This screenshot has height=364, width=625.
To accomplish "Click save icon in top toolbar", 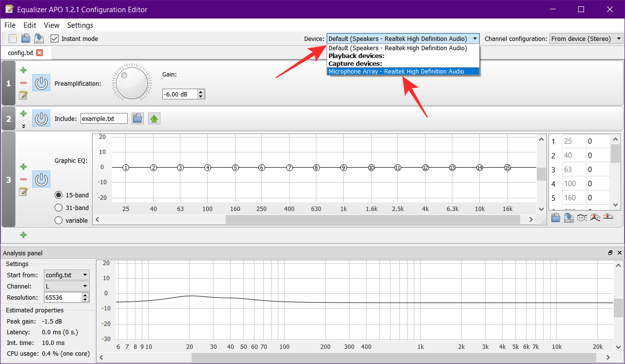I will click(x=39, y=38).
